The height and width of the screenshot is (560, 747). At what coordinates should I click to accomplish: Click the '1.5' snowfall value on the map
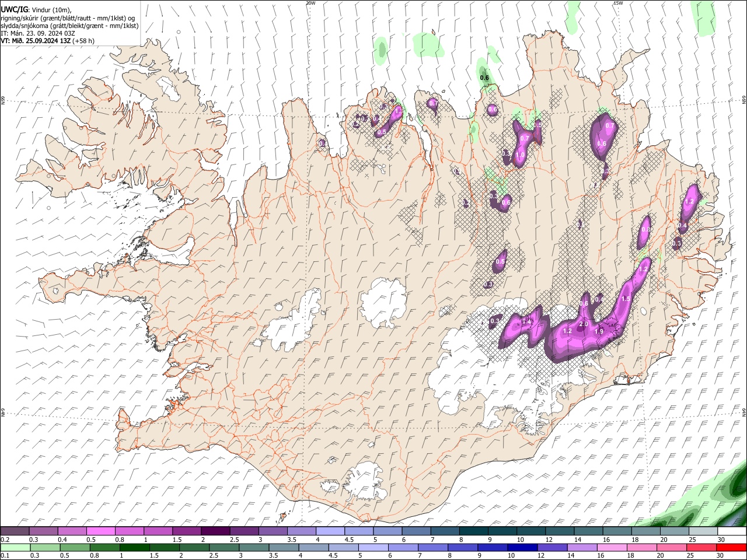[626, 298]
